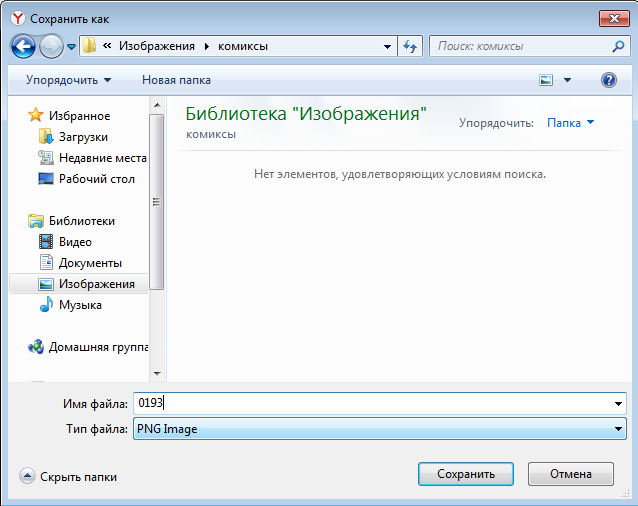
Task: Open help via the question mark icon
Action: (609, 80)
